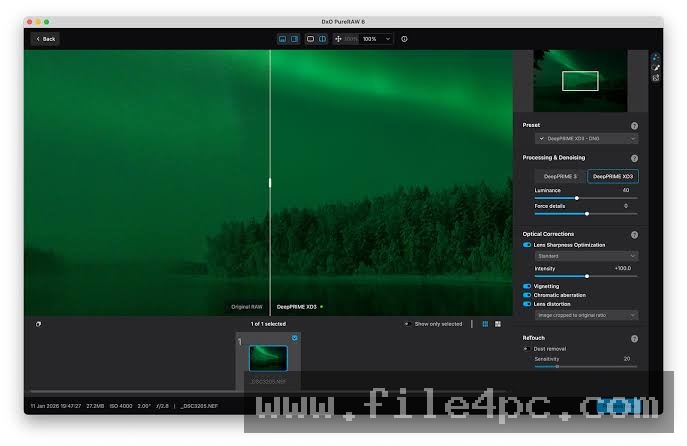Switch filmstrip to large grid view

tap(498, 324)
